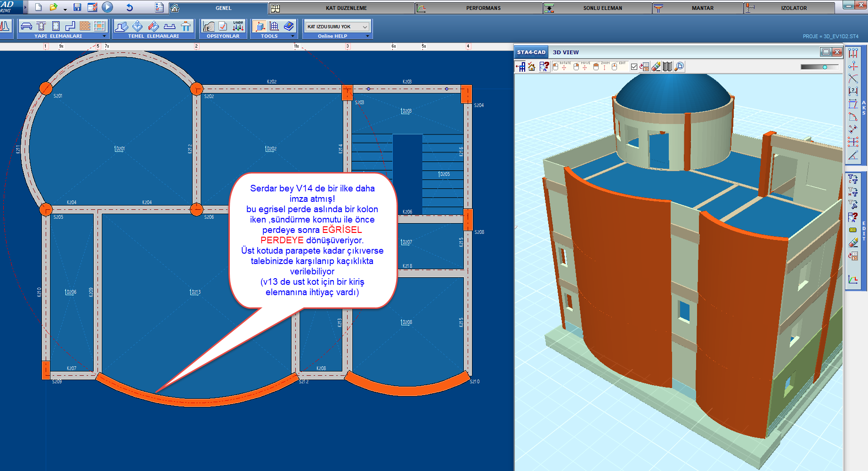Expand the YAPI ELEMANLARI group arrow
868x471 pixels.
point(104,36)
